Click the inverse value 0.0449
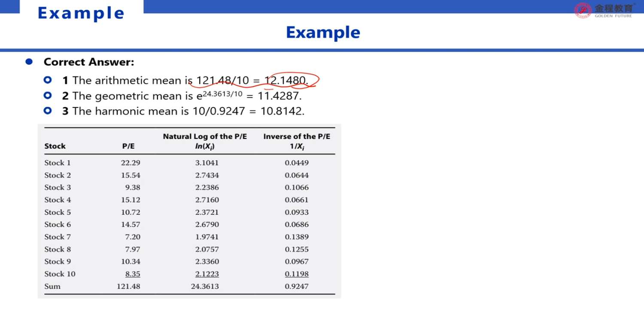This screenshot has width=644, height=322. pyautogui.click(x=297, y=163)
